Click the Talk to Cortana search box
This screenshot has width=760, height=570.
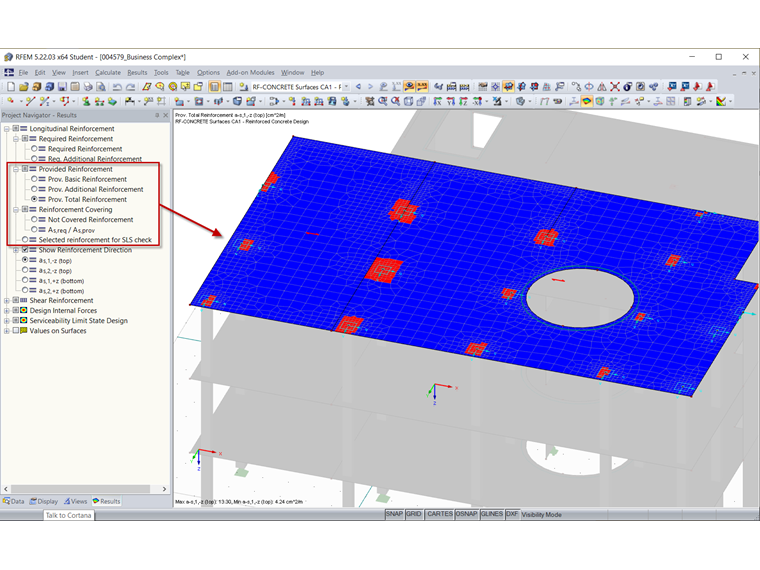coord(68,515)
